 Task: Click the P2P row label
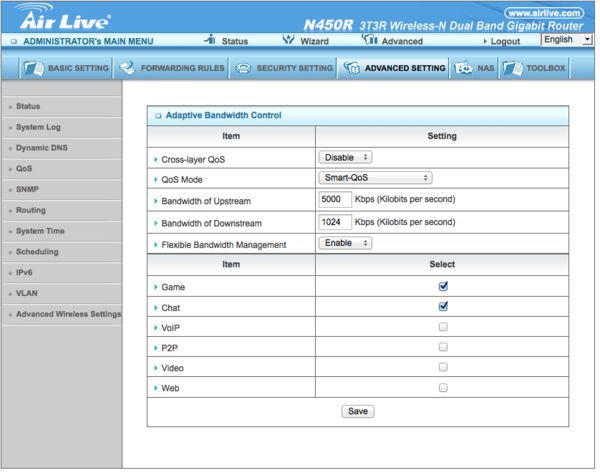(170, 348)
